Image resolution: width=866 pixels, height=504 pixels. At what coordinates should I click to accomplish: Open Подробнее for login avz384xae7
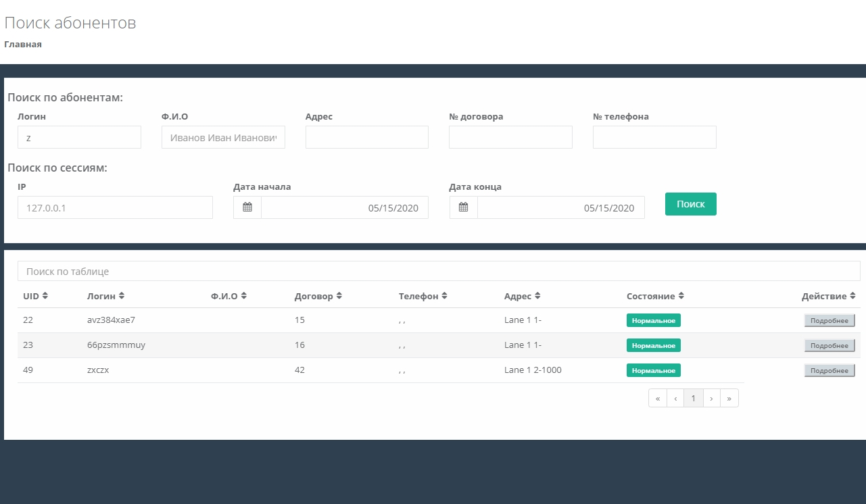point(829,320)
